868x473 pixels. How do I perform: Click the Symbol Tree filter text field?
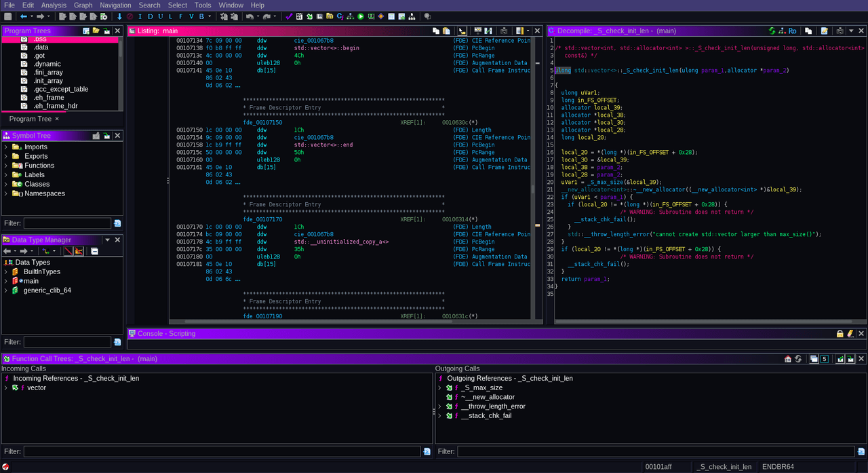(67, 223)
